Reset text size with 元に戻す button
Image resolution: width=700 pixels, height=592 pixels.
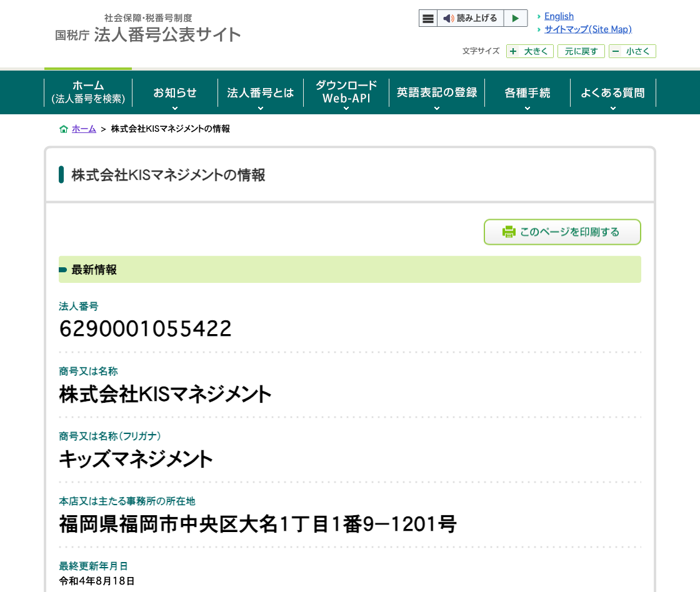tap(581, 51)
